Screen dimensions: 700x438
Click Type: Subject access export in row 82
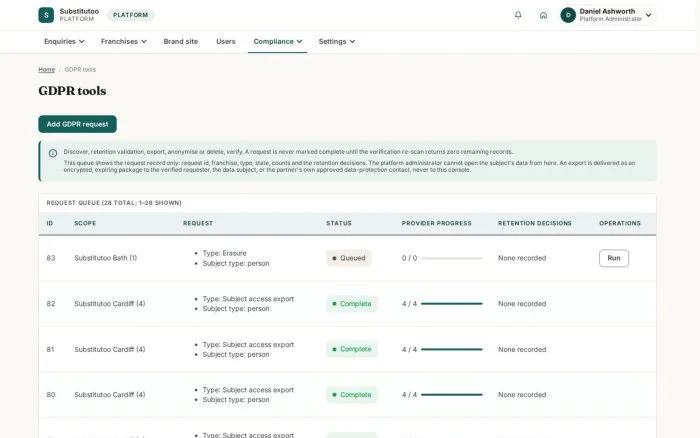tap(248, 299)
